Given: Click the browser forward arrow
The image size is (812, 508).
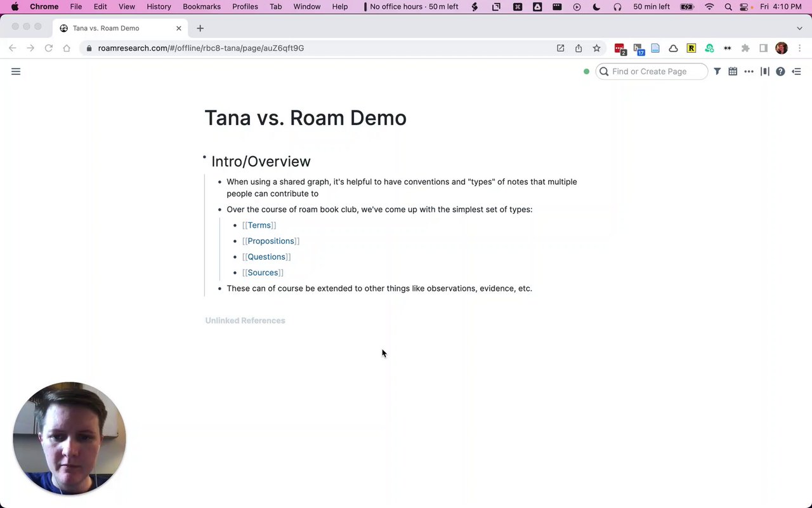Looking at the screenshot, I should click(x=30, y=48).
